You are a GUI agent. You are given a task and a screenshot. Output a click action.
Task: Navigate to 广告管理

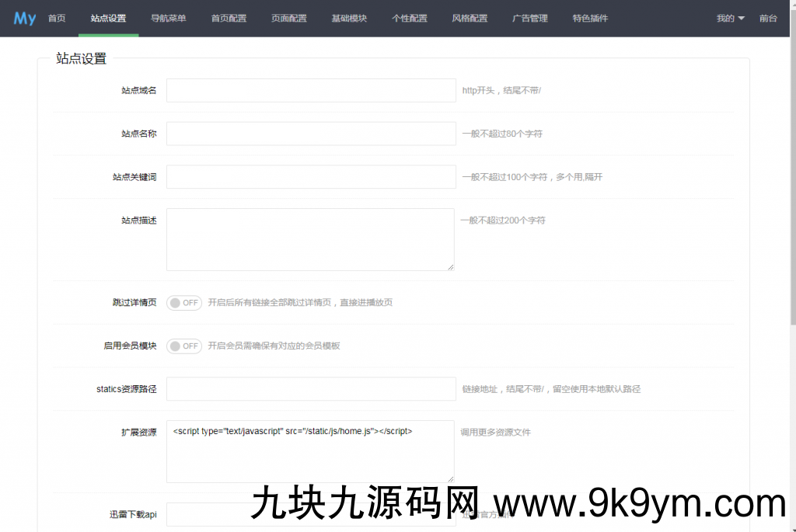point(530,18)
